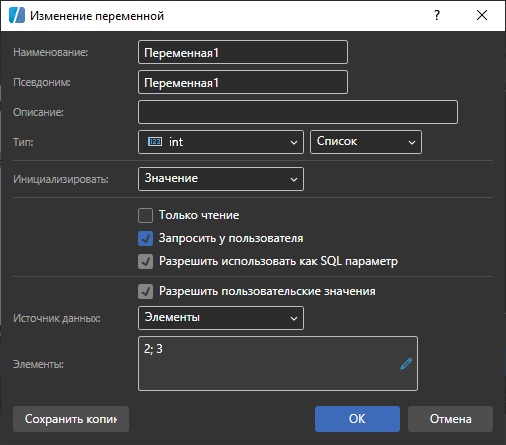The height and width of the screenshot is (445, 506).
Task: Open the Источник данных Элементы dropdown
Action: (x=221, y=318)
